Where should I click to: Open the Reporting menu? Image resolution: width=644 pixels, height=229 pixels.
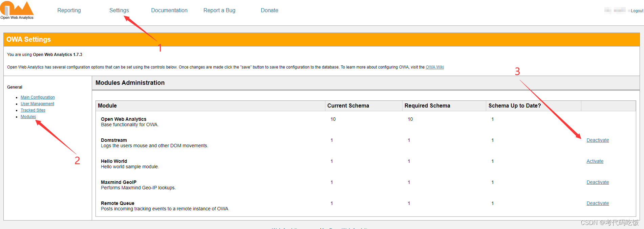pos(69,10)
